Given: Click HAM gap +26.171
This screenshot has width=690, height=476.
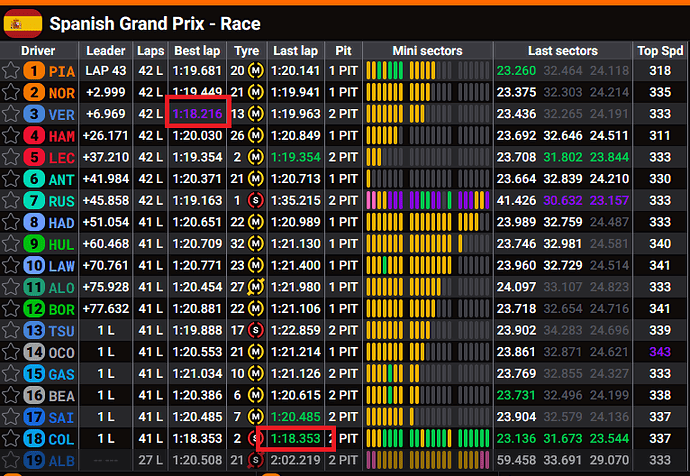Looking at the screenshot, I should tap(106, 135).
